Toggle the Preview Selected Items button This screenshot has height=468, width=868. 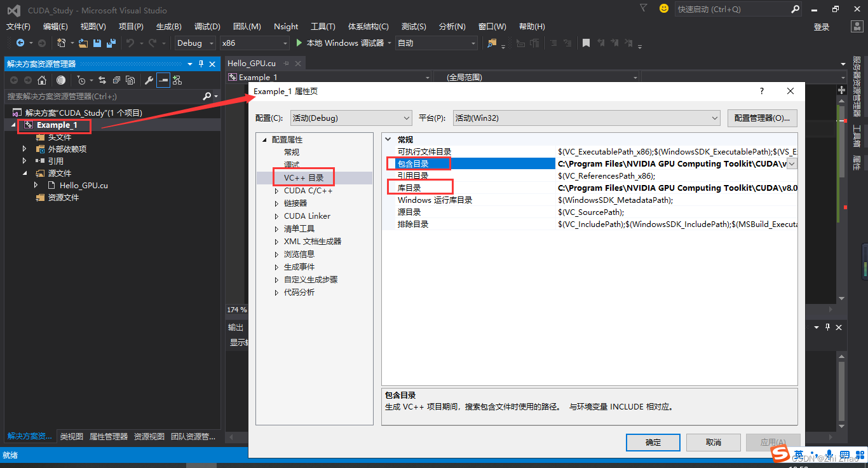point(163,80)
